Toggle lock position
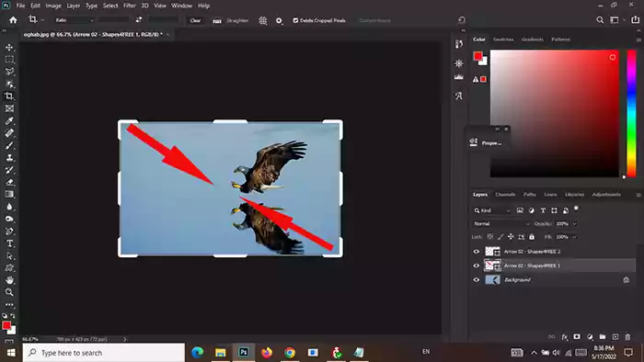Screen dimensions: 644x362 (511, 236)
